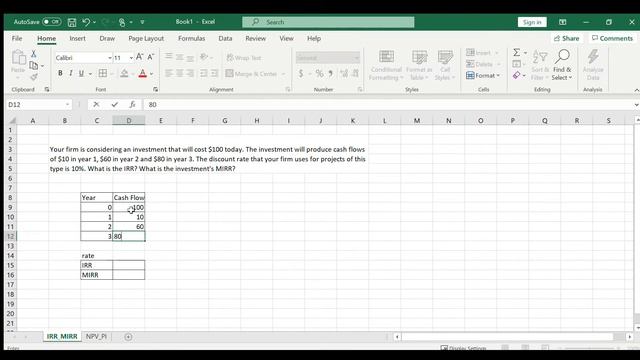Click the AutoSum sigma icon
Viewport: 640px width, 360px height.
point(517,52)
